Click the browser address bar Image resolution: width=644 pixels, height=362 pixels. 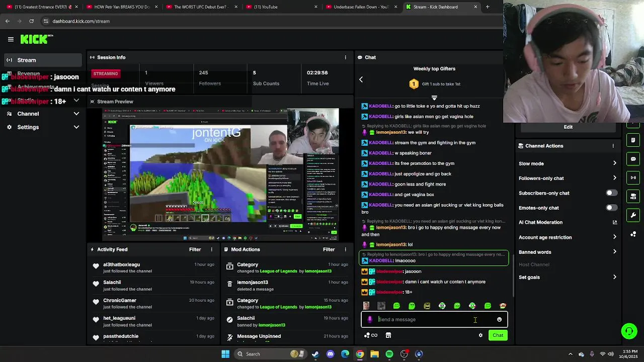coord(272,21)
